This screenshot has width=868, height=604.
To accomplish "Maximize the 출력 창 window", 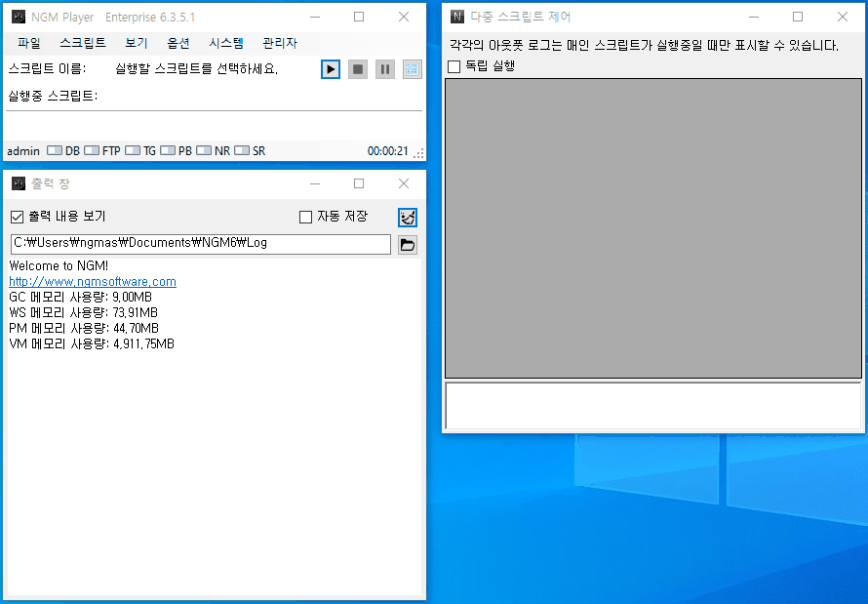I will tap(359, 183).
